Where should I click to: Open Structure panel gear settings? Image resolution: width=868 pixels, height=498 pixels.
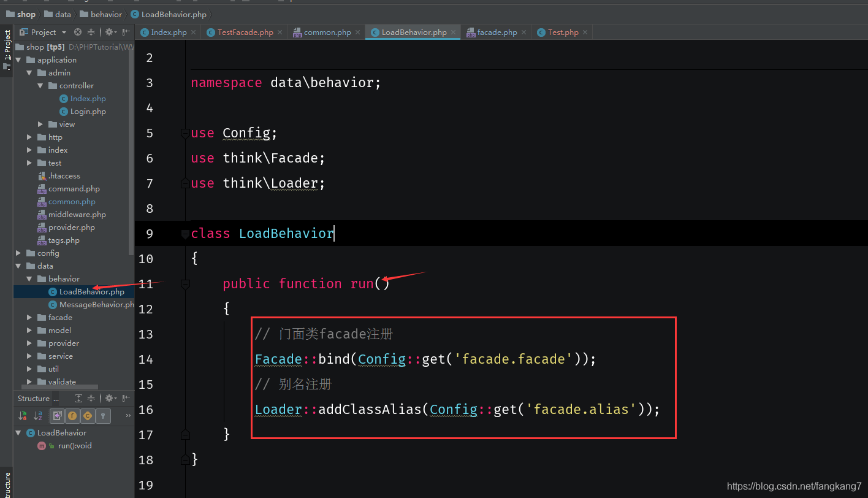pyautogui.click(x=110, y=398)
